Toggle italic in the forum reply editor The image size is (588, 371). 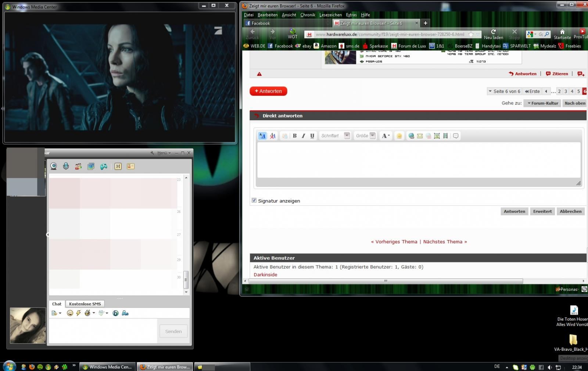pos(303,136)
